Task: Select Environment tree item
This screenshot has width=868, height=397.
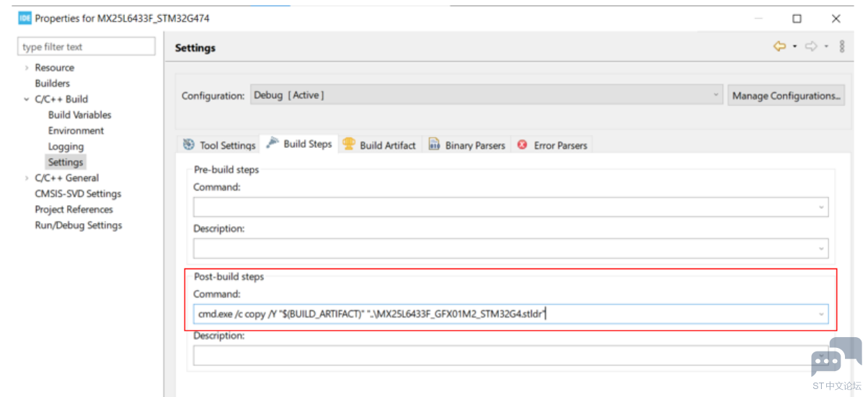Action: tap(76, 131)
